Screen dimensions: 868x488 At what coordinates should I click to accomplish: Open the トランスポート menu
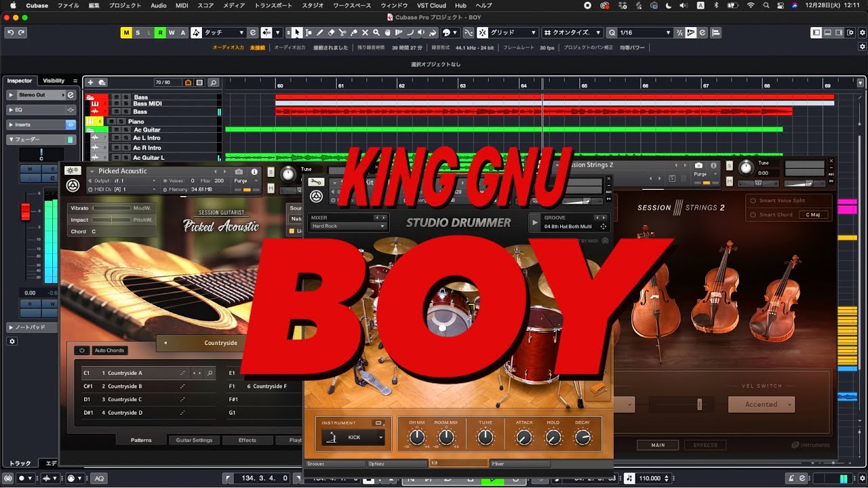(273, 5)
